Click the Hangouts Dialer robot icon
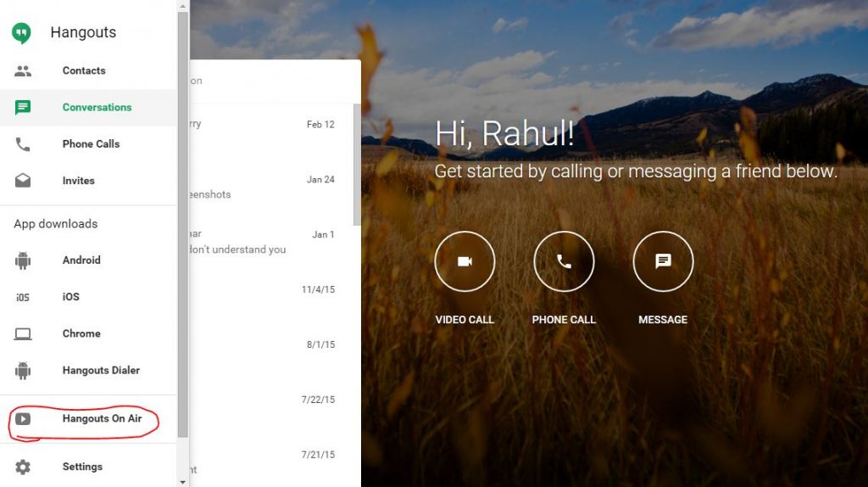The height and width of the screenshot is (487, 868). 23,371
